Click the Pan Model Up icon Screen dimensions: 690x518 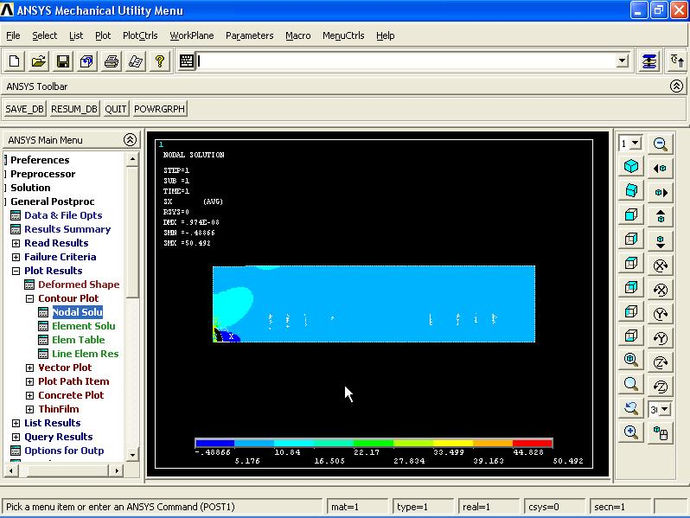click(660, 217)
